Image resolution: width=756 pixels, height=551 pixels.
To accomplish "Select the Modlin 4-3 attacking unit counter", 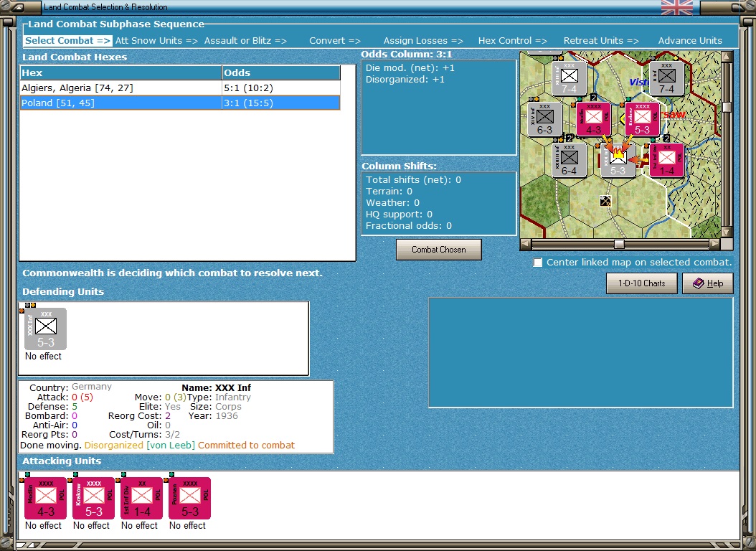I will pos(45,499).
